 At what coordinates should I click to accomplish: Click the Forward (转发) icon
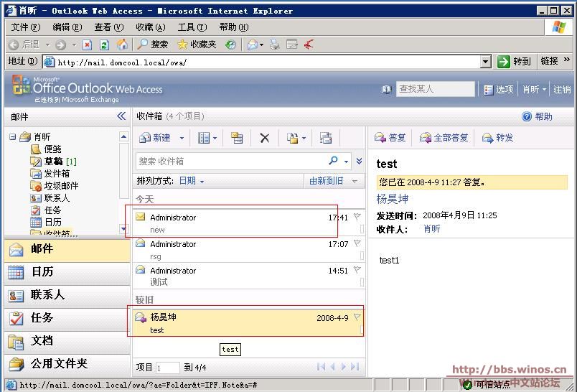488,138
